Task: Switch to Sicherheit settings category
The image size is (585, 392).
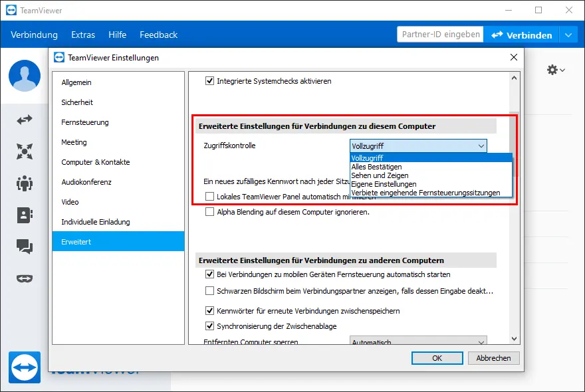Action: pos(118,102)
